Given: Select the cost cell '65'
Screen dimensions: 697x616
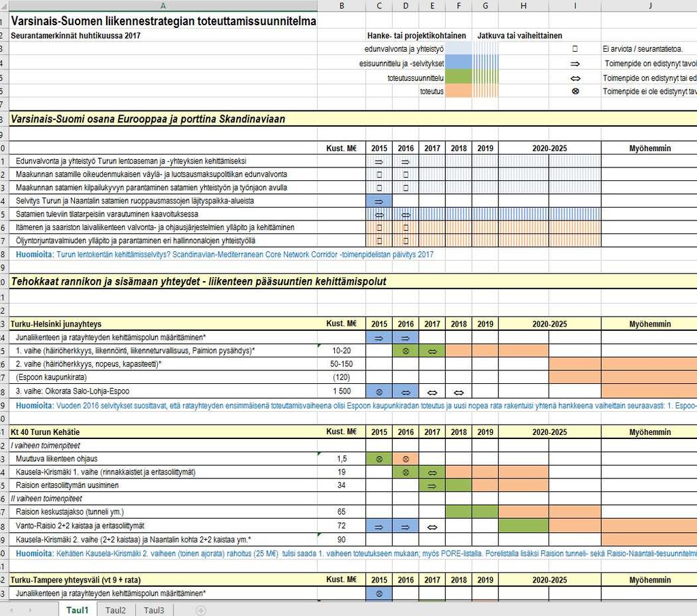Looking at the screenshot, I should [342, 512].
